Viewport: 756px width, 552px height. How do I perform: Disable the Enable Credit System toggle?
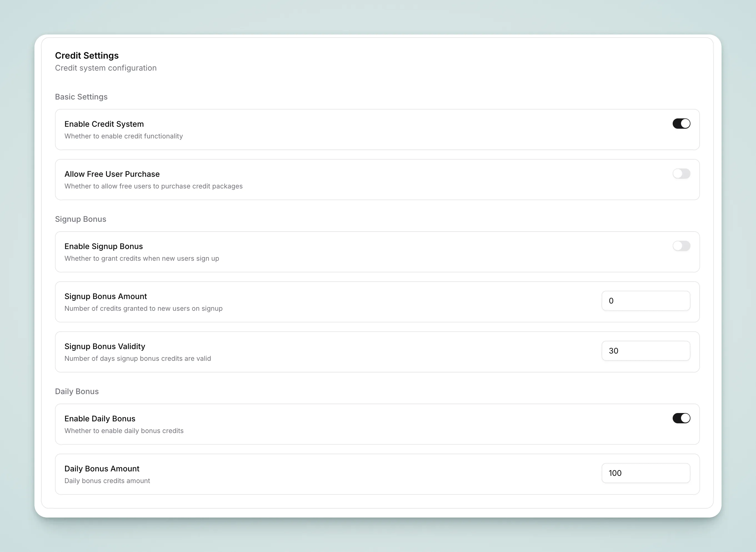coord(681,123)
